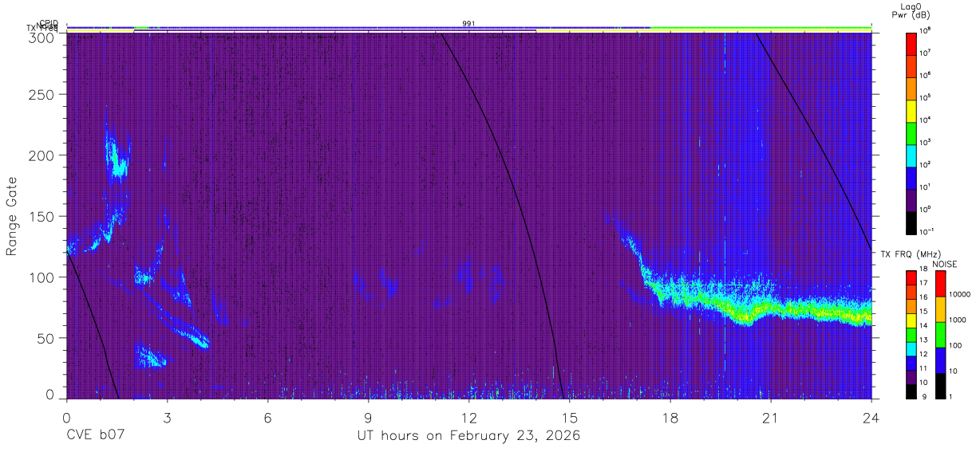The height and width of the screenshot is (452, 980).
Task: Click the 'UT hours on February 23, 2026' axis title
Action: [x=468, y=435]
